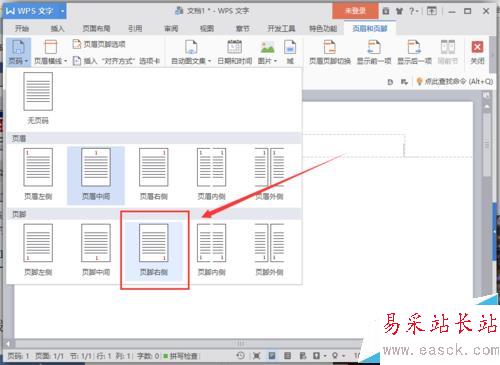Choose 页脚外侧 page number position

(x=269, y=250)
